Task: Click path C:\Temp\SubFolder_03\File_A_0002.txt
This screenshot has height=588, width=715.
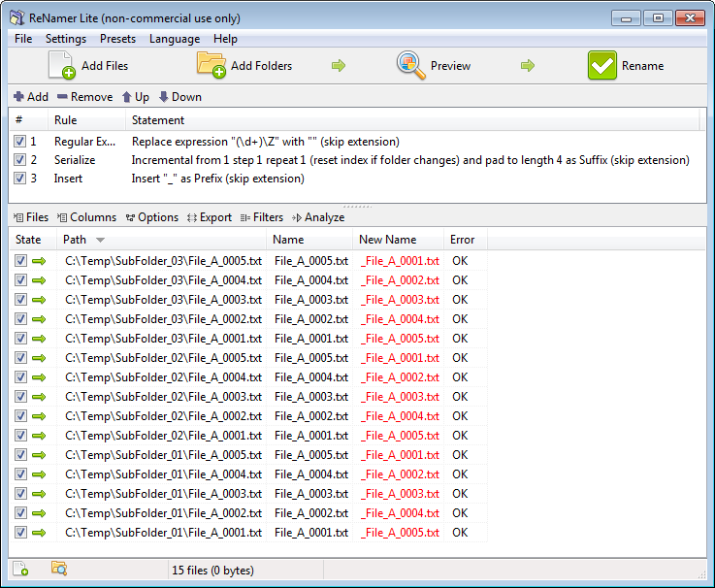Action: 163,319
